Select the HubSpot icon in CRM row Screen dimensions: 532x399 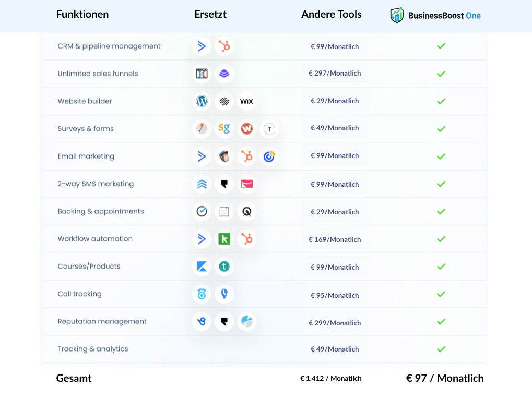[x=224, y=46]
